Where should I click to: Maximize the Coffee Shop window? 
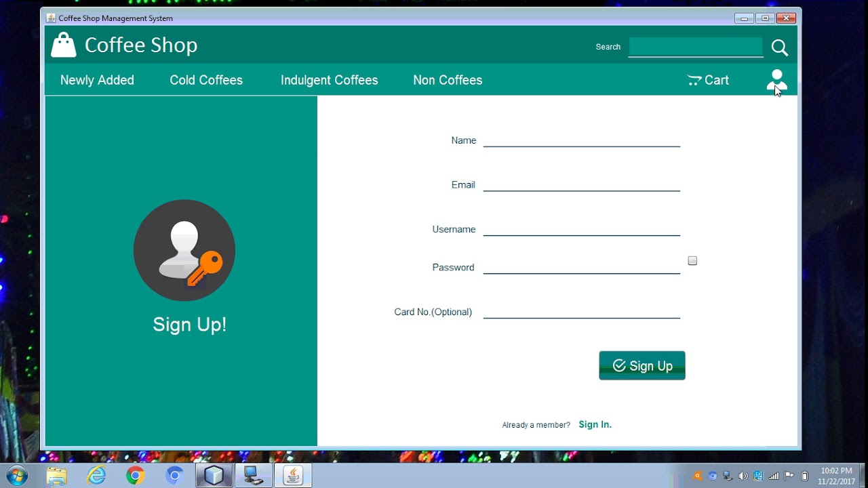765,18
